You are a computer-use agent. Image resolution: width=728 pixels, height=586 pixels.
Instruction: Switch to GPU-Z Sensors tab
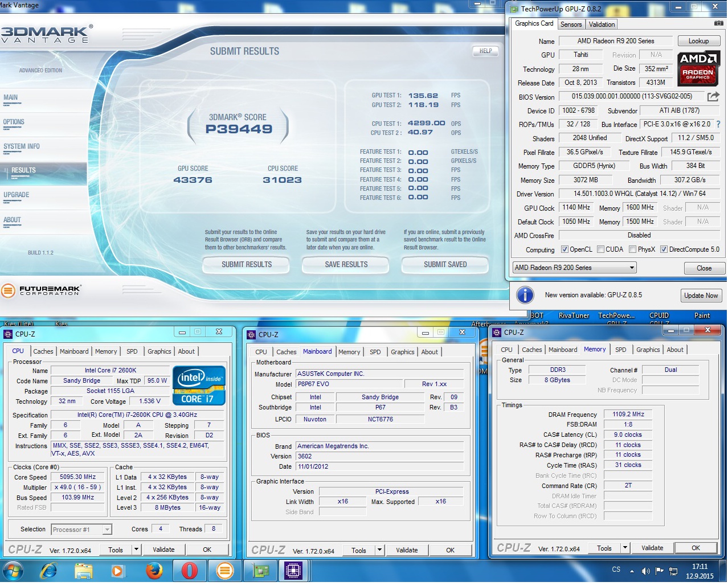(571, 24)
